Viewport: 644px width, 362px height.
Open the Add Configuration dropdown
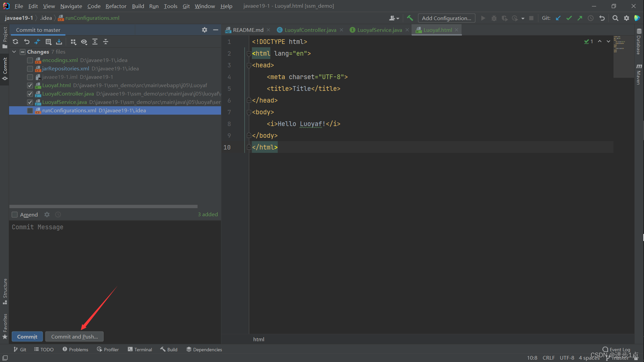[x=446, y=18]
